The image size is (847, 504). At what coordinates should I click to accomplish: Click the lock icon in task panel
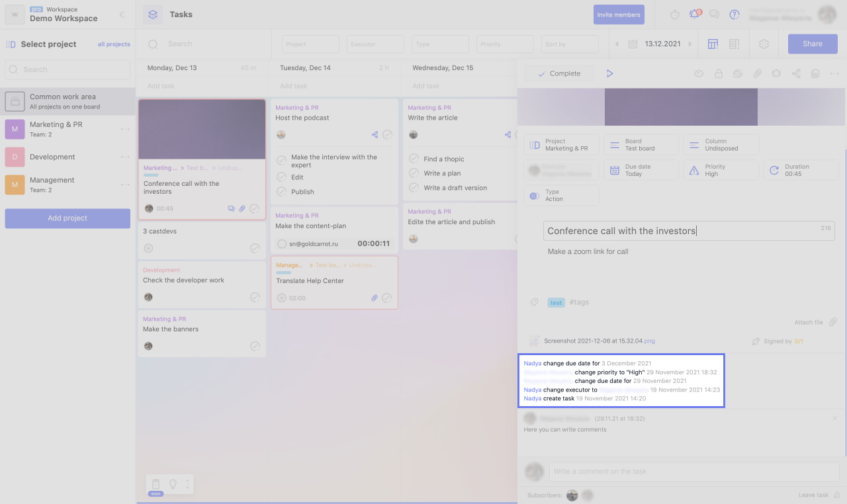click(718, 74)
